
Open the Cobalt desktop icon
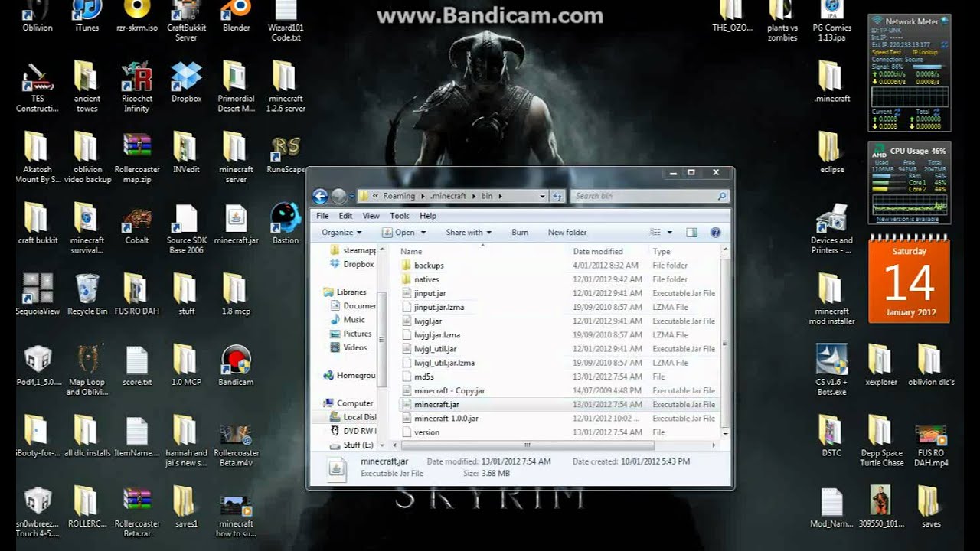136,223
